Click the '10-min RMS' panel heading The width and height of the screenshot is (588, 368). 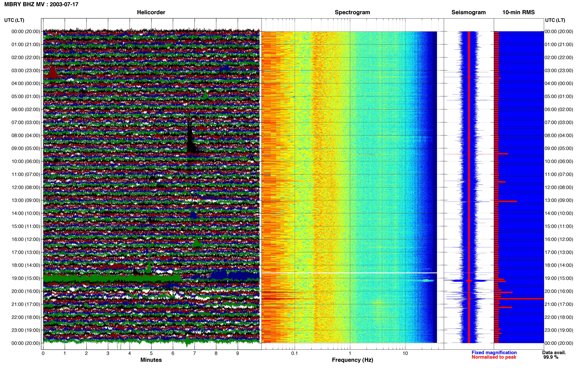[x=518, y=12]
